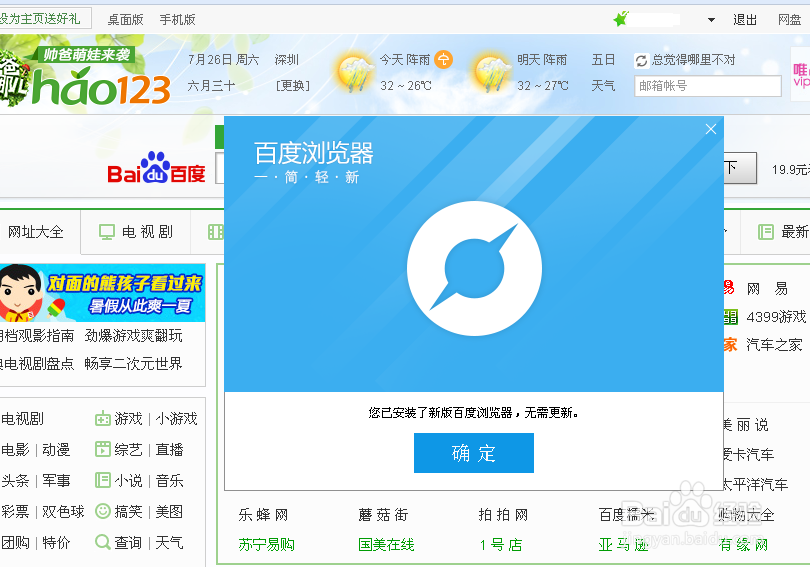Click the 4399 green logo icon
Viewport: 810px width, 567px height.
pyautogui.click(x=730, y=317)
